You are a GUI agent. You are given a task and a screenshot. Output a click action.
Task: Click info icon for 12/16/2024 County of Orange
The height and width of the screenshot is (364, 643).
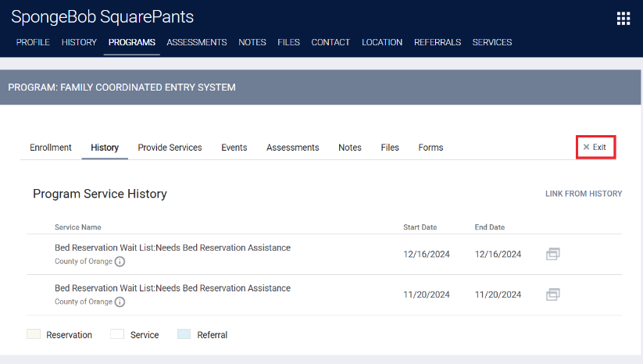(120, 262)
